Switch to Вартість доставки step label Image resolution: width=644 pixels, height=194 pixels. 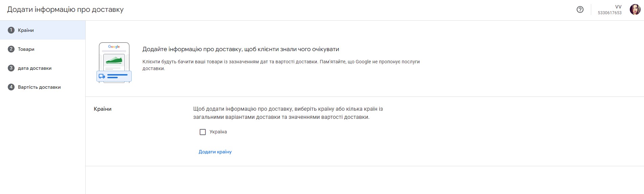39,87
